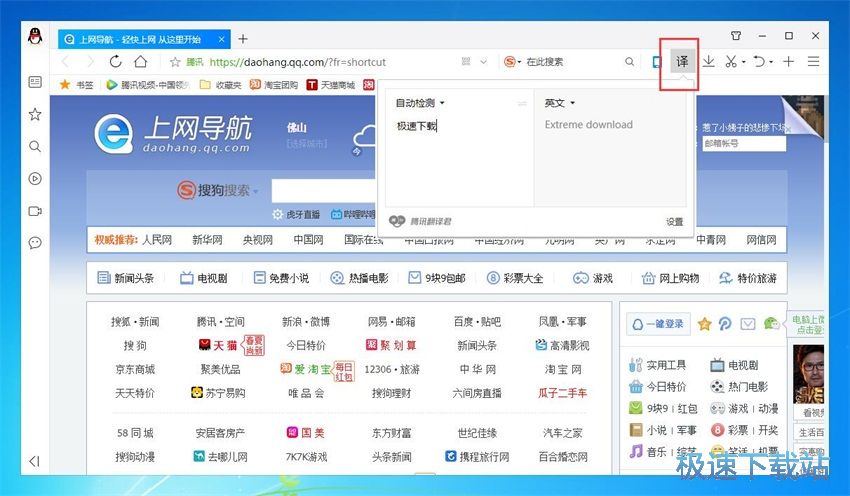The height and width of the screenshot is (496, 850).
Task: Click the address bar URL daohang.qq.com
Action: [x=298, y=62]
